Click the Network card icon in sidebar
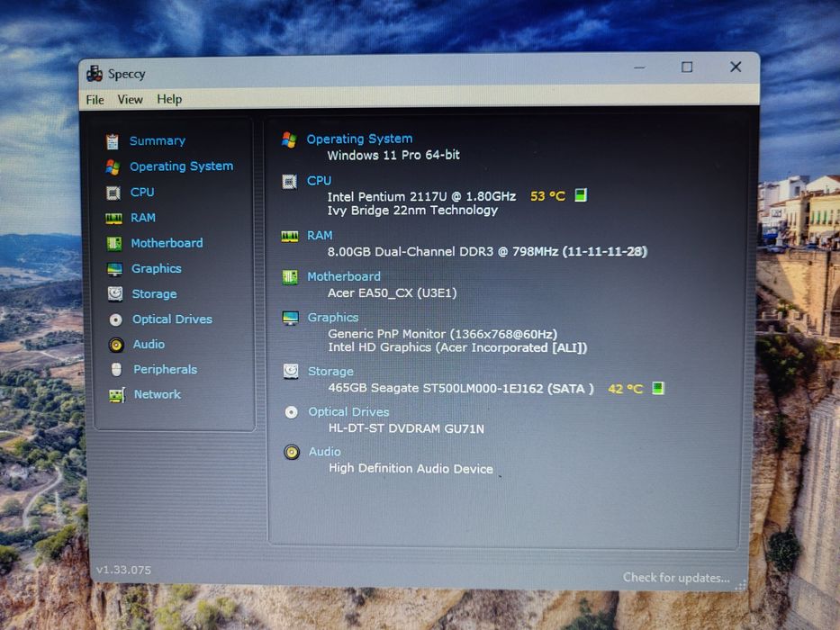Viewport: 840px width, 630px height. [x=117, y=395]
